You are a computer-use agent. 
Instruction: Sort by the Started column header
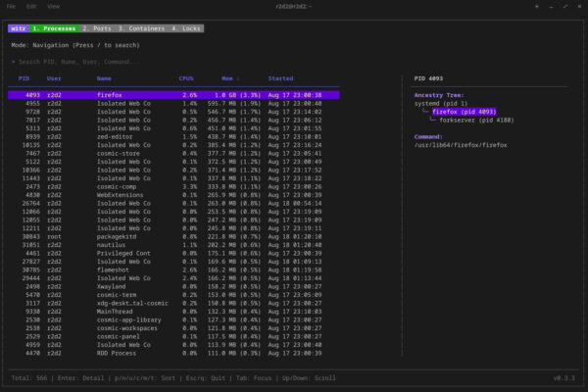(280, 78)
